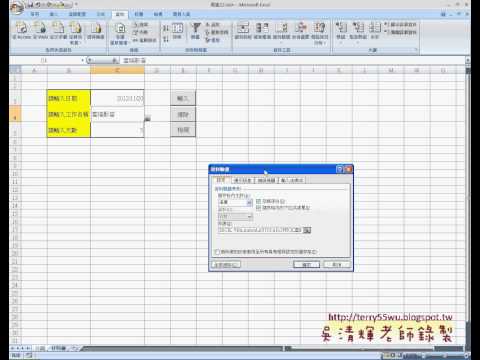Click Show Detail in outline group
The width and height of the screenshot is (480, 360).
(x=400, y=25)
